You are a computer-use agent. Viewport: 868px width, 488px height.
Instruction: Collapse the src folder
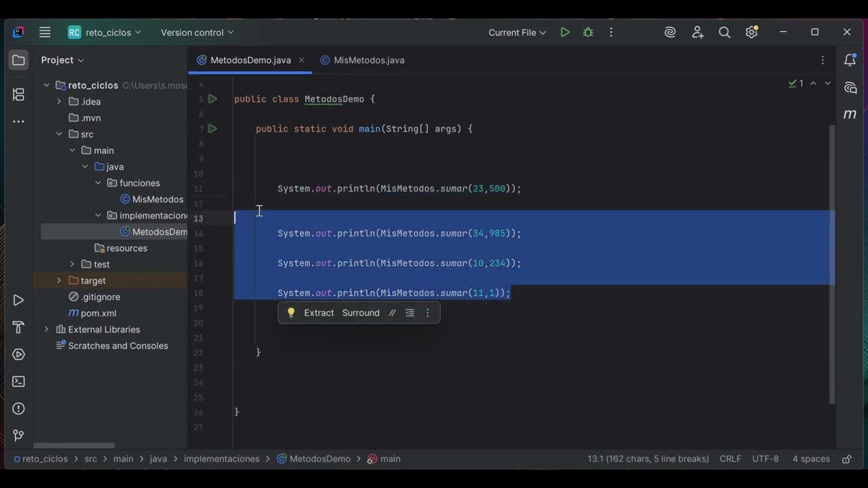59,134
